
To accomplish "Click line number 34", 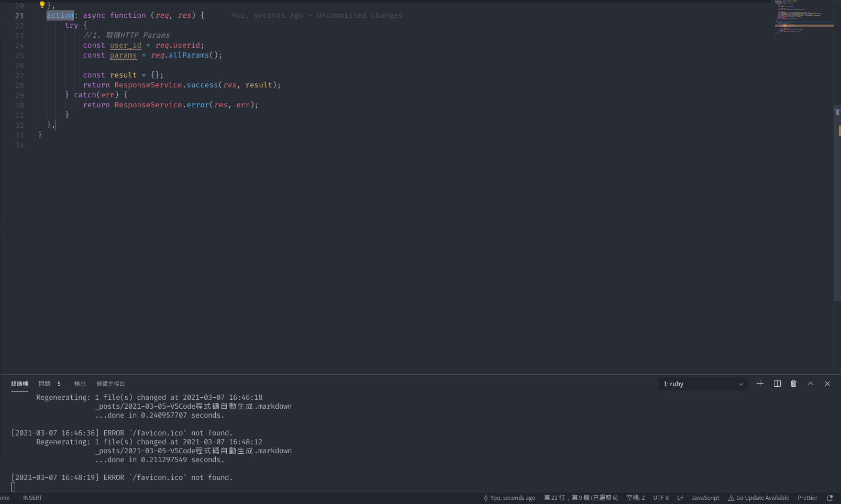I will (19, 145).
